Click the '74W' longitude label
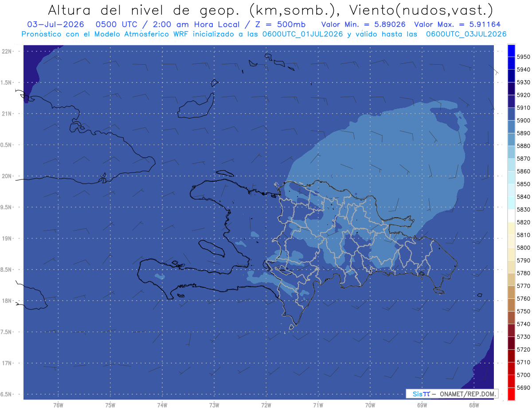The image size is (532, 411). [x=162, y=405]
